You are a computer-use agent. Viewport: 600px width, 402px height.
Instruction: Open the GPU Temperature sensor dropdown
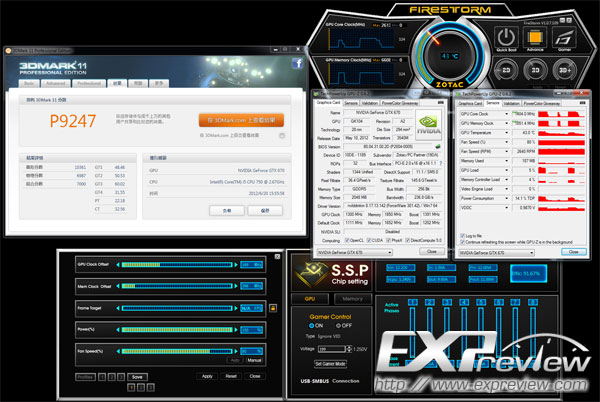coord(506,133)
